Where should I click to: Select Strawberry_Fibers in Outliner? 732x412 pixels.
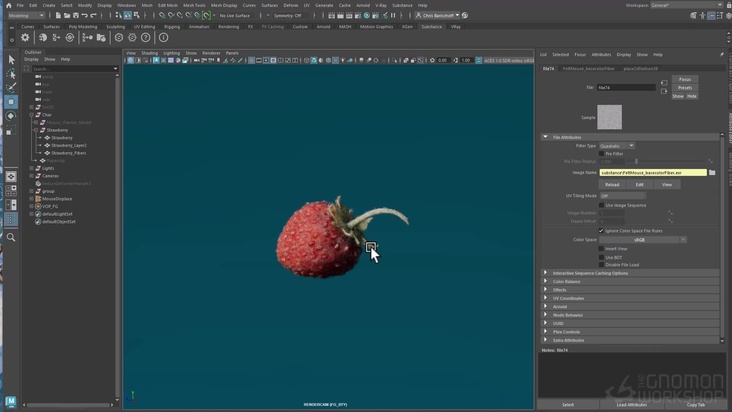point(69,153)
